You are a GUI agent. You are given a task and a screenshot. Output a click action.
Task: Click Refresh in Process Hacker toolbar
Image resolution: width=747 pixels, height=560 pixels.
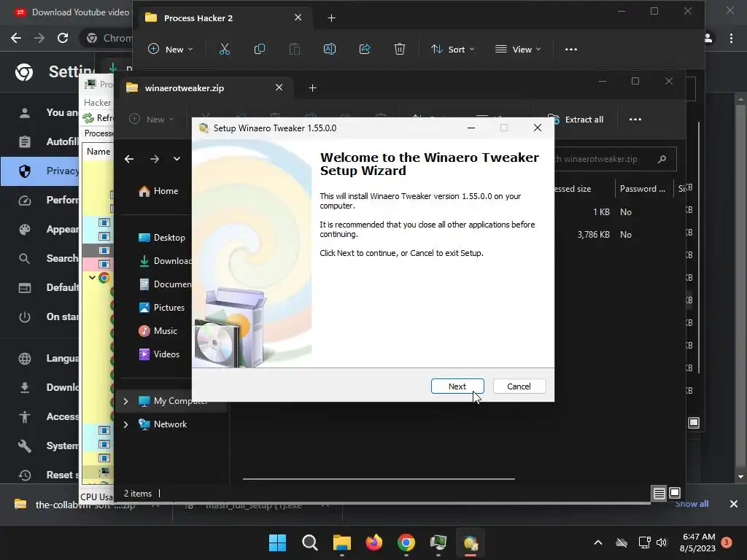coord(98,117)
